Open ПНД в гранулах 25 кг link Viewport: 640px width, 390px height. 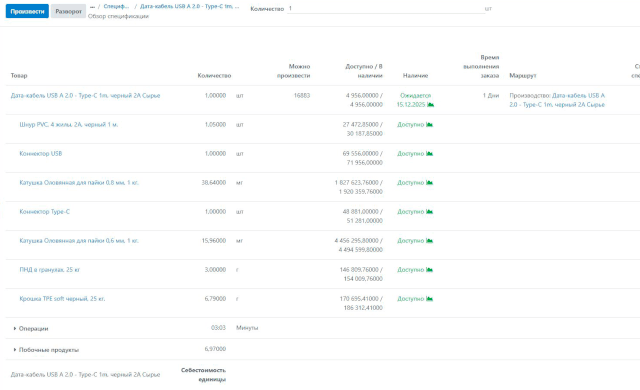click(49, 269)
